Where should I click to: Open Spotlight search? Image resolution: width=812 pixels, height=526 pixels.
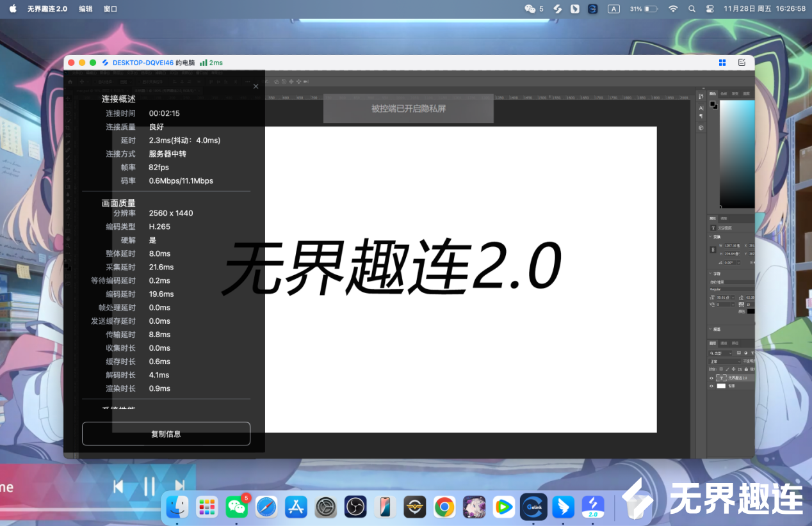coord(692,9)
